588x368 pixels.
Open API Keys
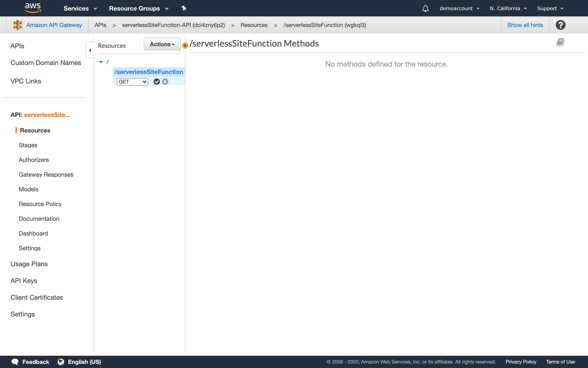click(x=24, y=281)
